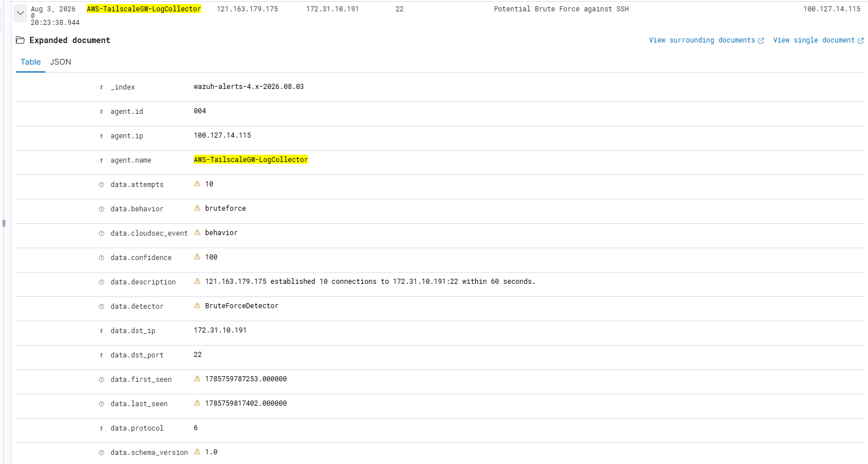Click the data.dst_ip field name
The height and width of the screenshot is (464, 868).
[133, 331]
